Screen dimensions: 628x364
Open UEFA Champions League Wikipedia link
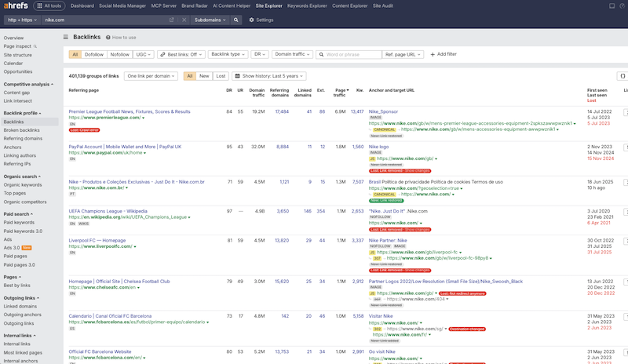(108, 211)
